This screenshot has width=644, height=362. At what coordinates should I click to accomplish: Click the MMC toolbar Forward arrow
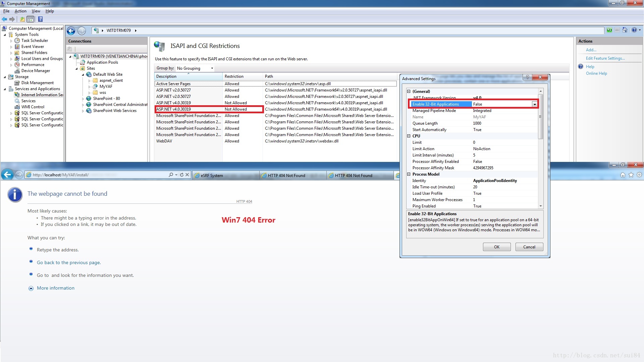12,19
